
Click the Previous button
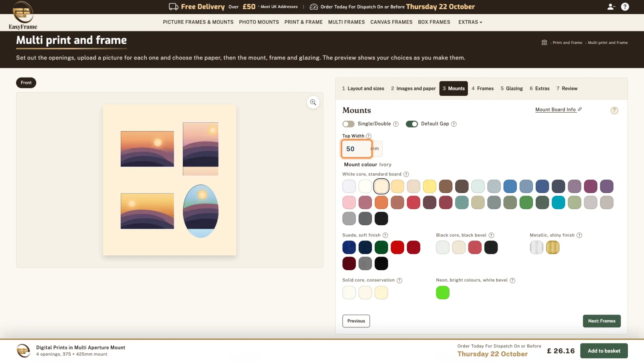click(x=356, y=321)
